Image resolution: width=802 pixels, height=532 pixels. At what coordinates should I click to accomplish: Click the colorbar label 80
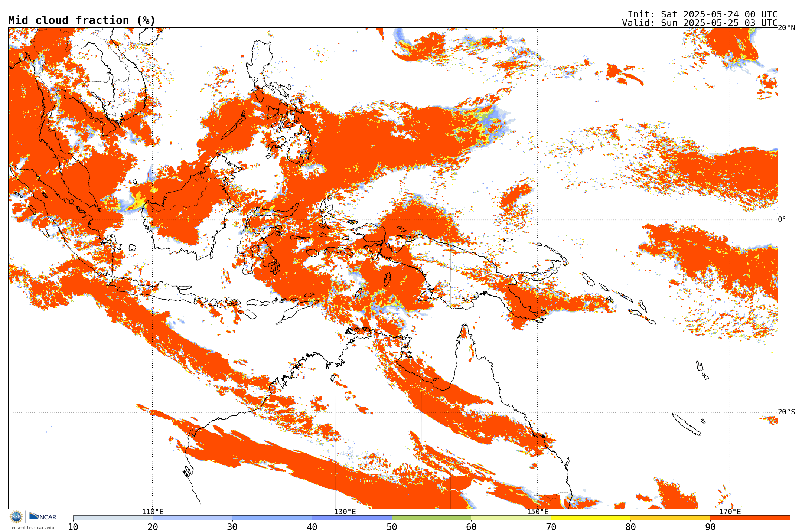pyautogui.click(x=630, y=527)
